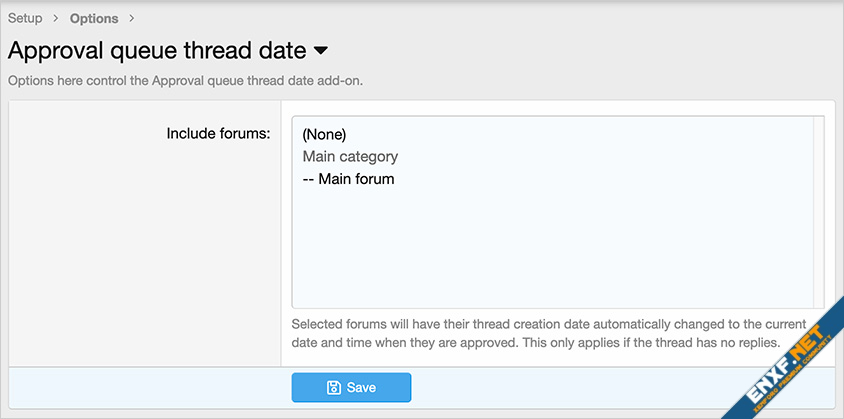Click the Include forums label

[x=218, y=133]
